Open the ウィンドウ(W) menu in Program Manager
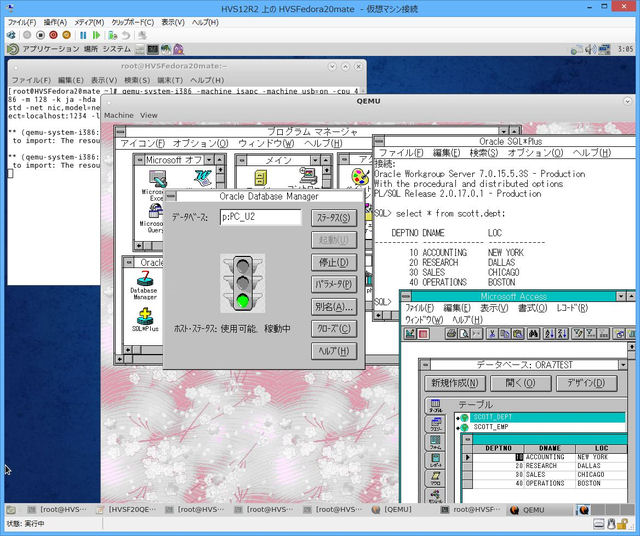640x536 pixels. tap(266, 143)
